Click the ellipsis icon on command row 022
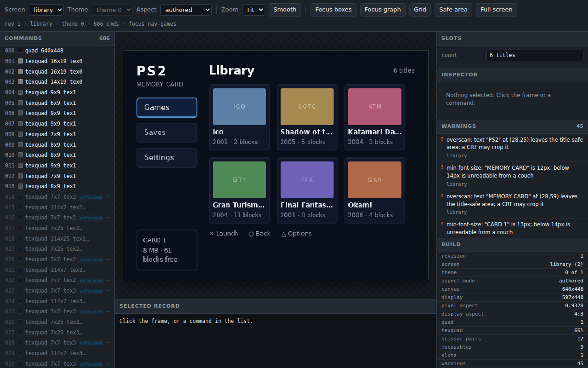The image size is (588, 368). (x=108, y=280)
